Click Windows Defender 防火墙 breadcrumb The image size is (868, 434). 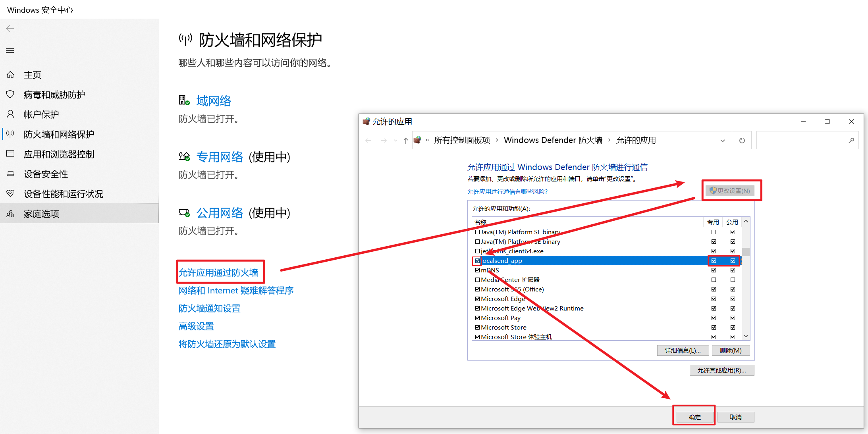[553, 140]
